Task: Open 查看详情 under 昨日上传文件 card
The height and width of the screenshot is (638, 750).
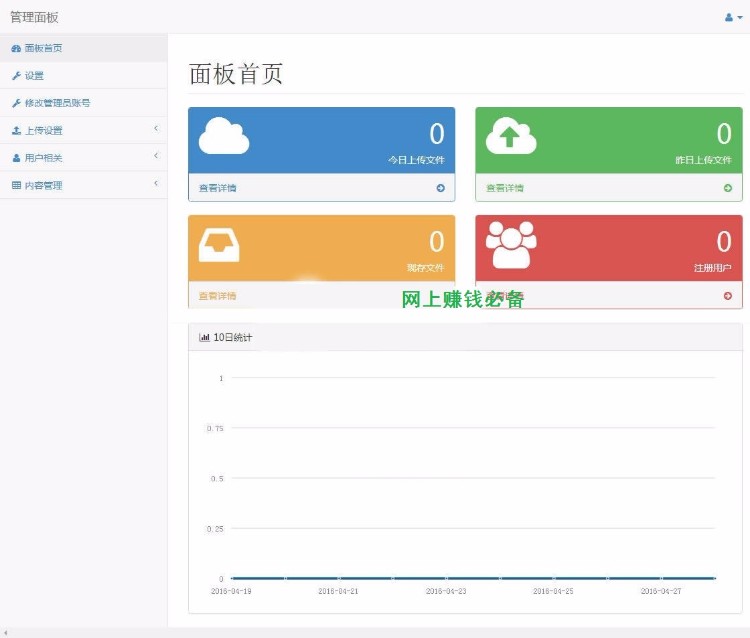Action: (x=505, y=188)
